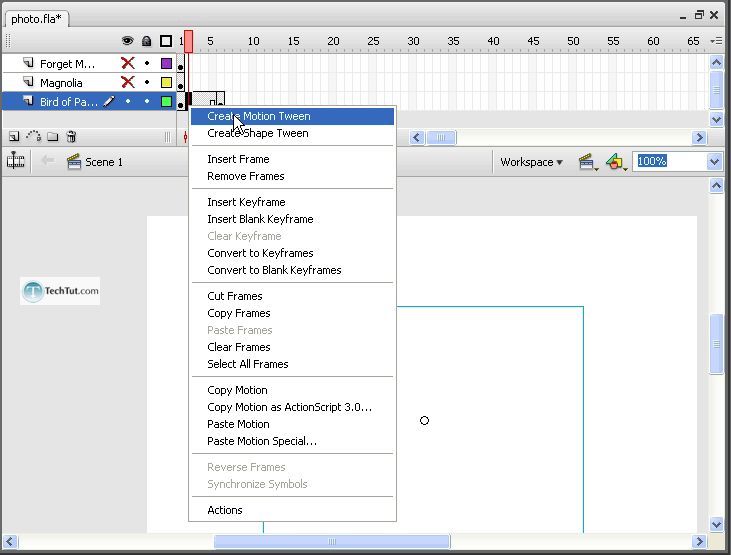This screenshot has height=555, width=731.
Task: Click the eye icon in the layer header
Action: tap(127, 41)
